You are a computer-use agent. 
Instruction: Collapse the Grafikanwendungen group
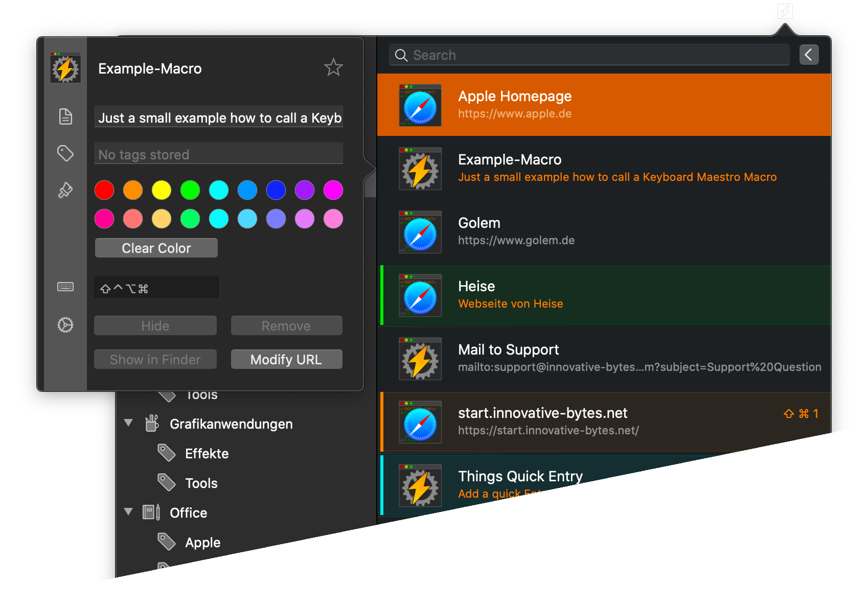(x=128, y=423)
